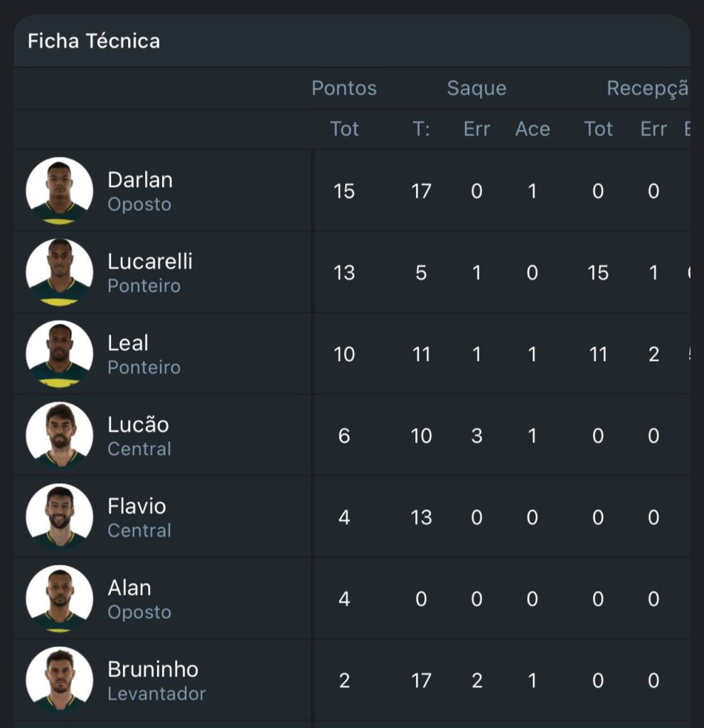This screenshot has height=728, width=704.
Task: Open Darlan player name link
Action: click(140, 180)
